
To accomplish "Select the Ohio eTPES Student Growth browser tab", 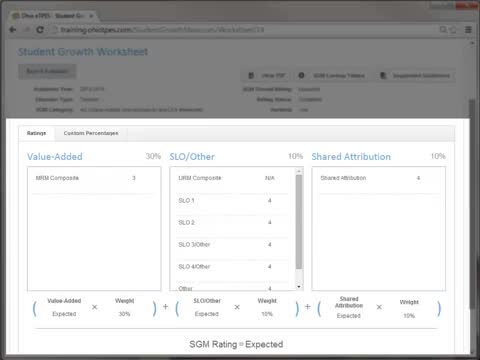I will tap(53, 16).
